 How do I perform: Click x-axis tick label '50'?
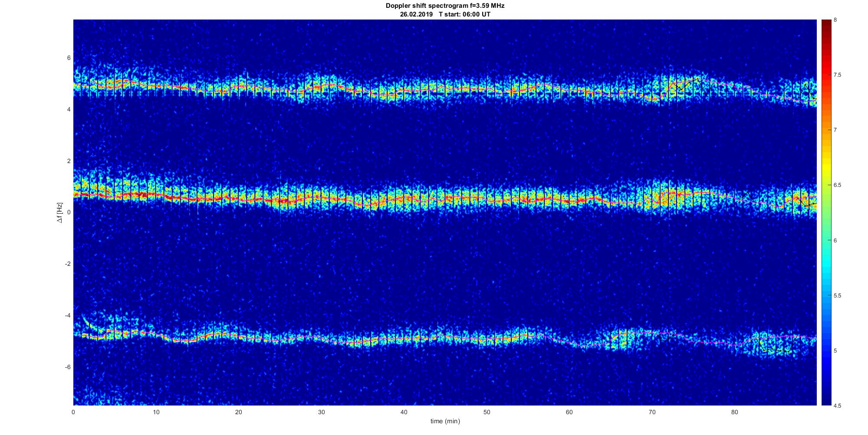[487, 412]
